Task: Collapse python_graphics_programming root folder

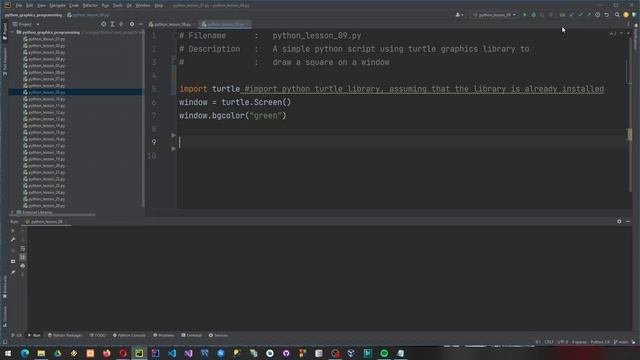Action: click(13, 32)
